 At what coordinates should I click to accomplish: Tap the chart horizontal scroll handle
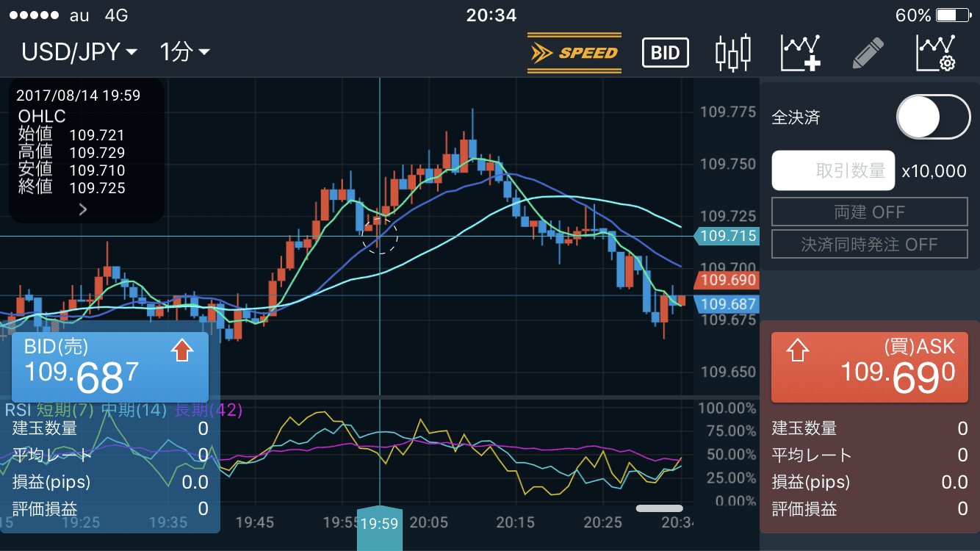point(660,508)
